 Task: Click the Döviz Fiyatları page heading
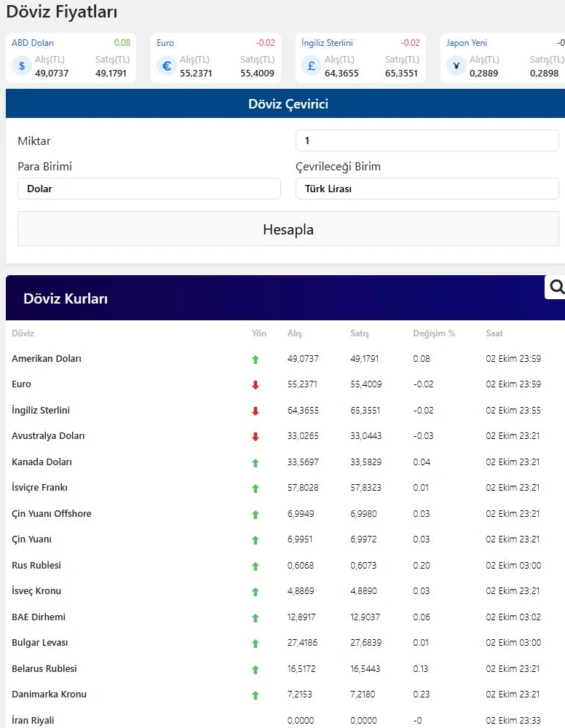[x=62, y=12]
